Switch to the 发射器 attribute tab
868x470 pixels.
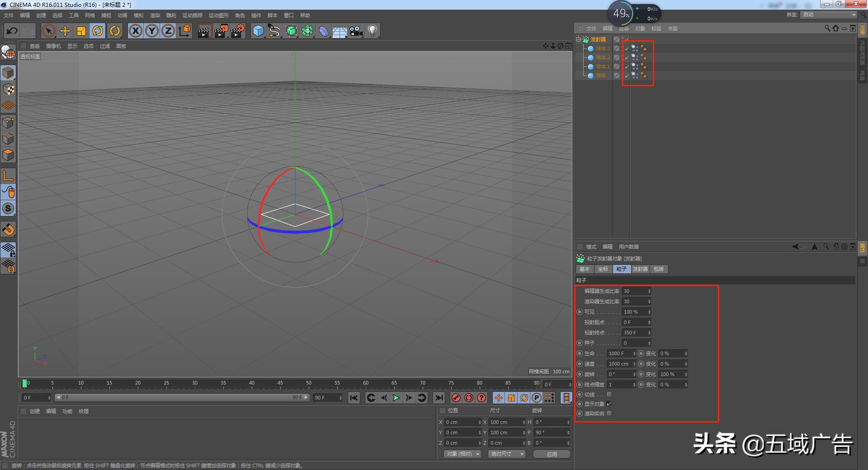pyautogui.click(x=640, y=269)
